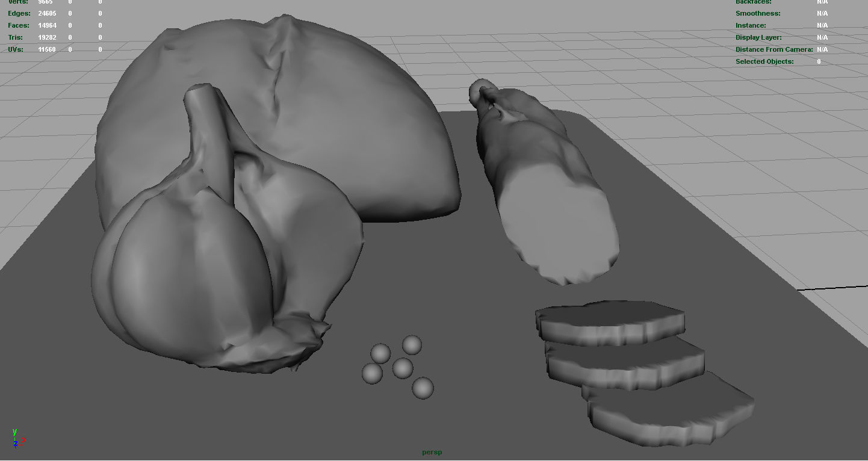The width and height of the screenshot is (868, 461).
Task: Click the Tris count 19282
Action: coord(48,37)
